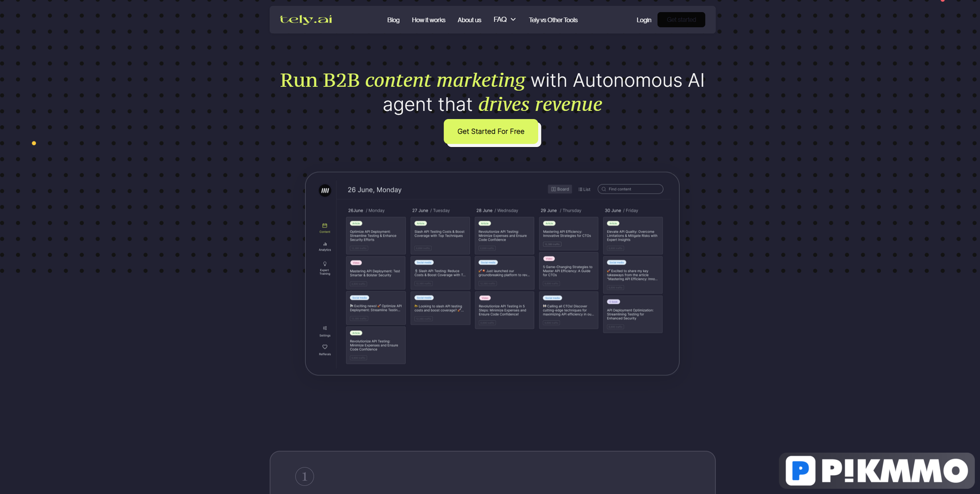The height and width of the screenshot is (494, 980).
Task: Click the step 1 circle icon
Action: click(x=305, y=477)
